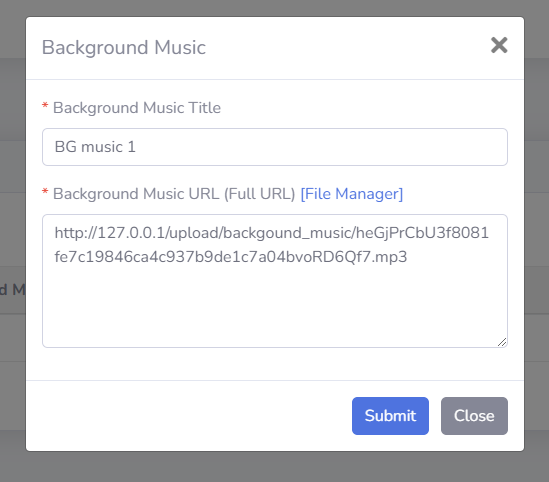The width and height of the screenshot is (549, 482).
Task: Click the "Background Music URL (Full URL)" label
Action: point(174,194)
